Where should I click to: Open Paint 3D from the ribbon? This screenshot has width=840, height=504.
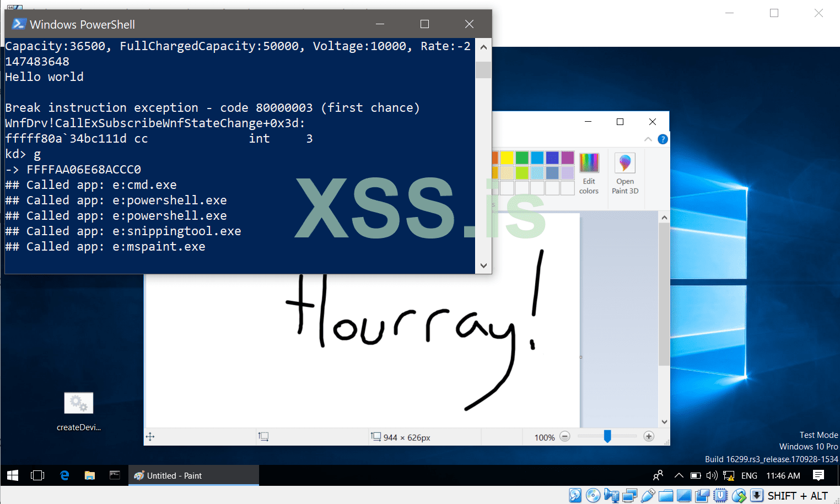625,174
